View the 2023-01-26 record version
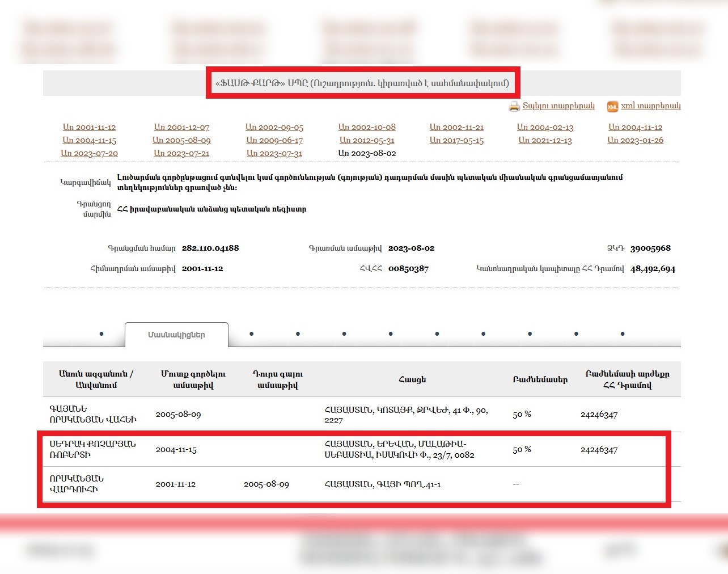Viewport: 728px width, 574px height. 635,141
